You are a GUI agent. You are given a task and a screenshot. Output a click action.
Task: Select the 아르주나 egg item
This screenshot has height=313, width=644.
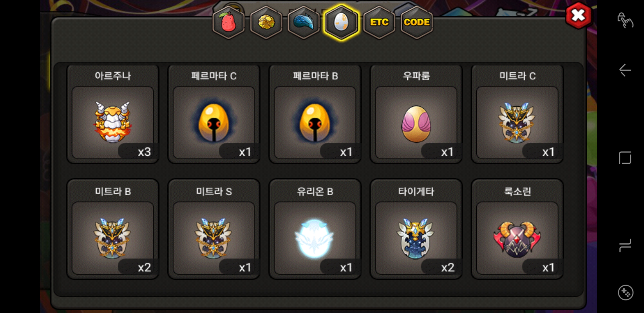point(113,114)
